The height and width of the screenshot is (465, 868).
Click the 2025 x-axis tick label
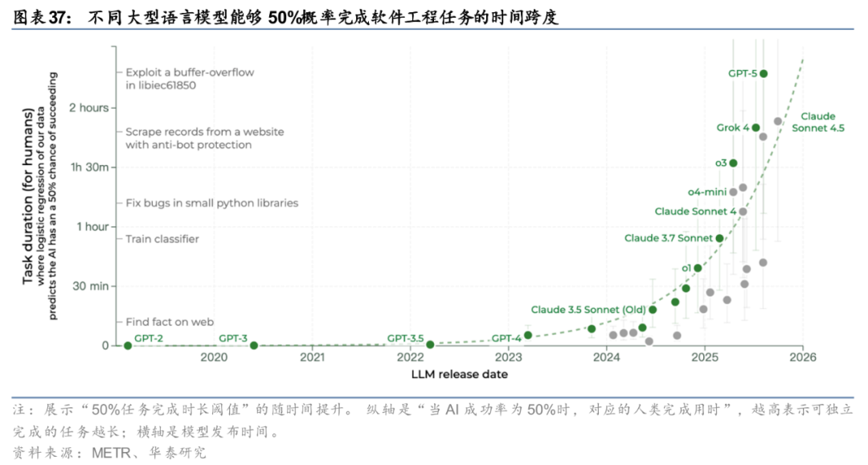point(705,357)
